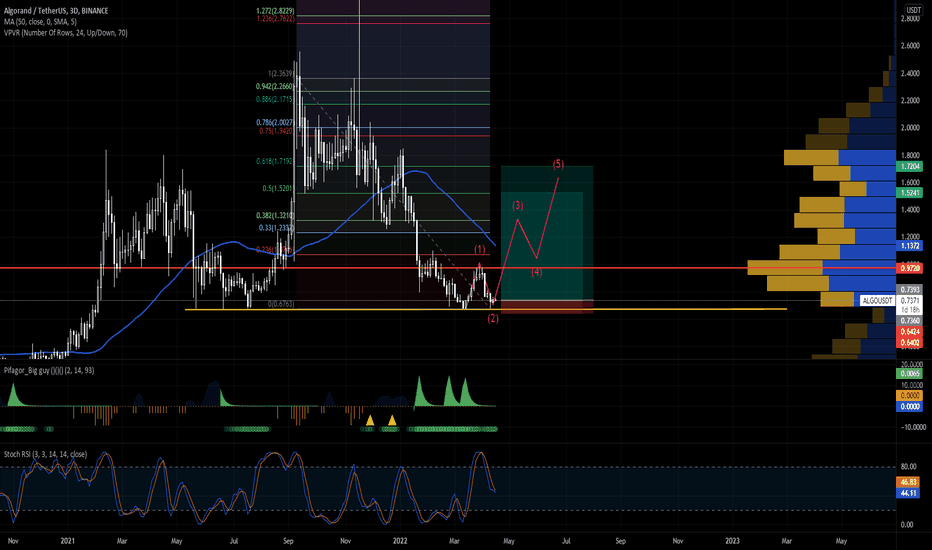Click the grey 0.7393 price label

pos(910,290)
